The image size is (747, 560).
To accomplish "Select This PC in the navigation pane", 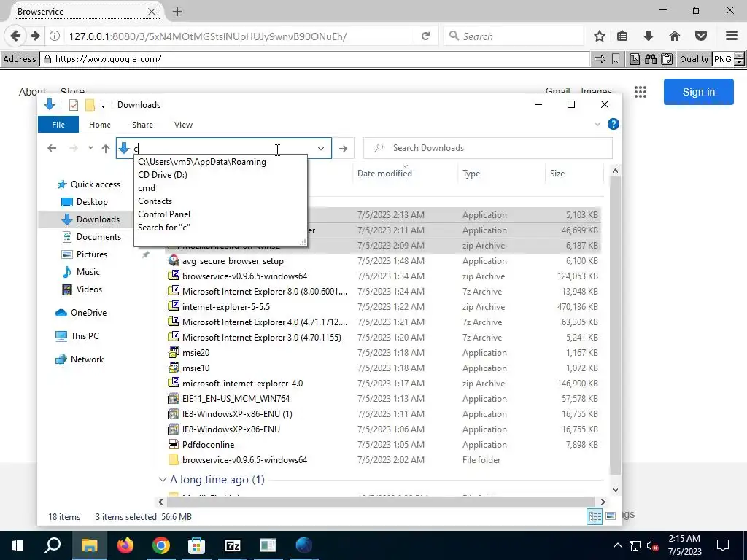I will coord(85,335).
